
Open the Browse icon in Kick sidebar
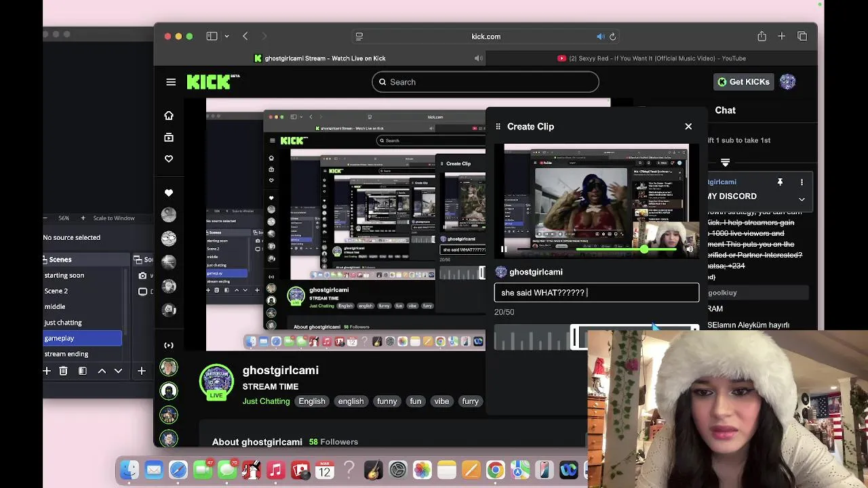pyautogui.click(x=169, y=138)
